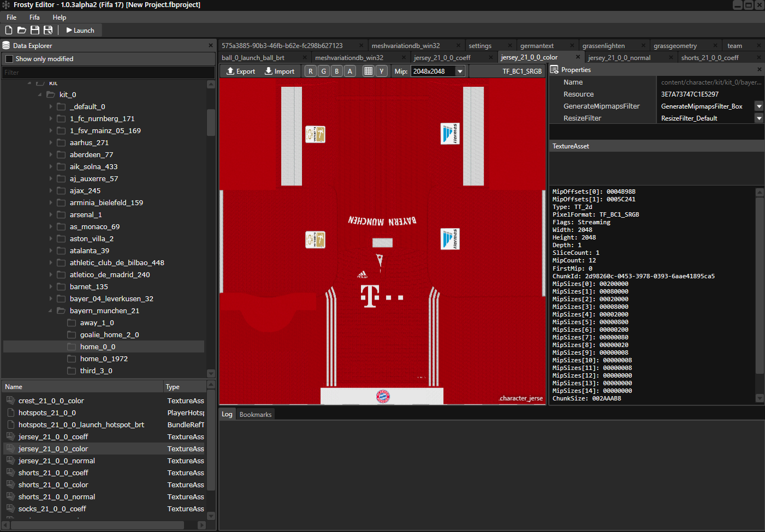Select the home_0_1972 folder icon
765x532 pixels.
point(72,358)
